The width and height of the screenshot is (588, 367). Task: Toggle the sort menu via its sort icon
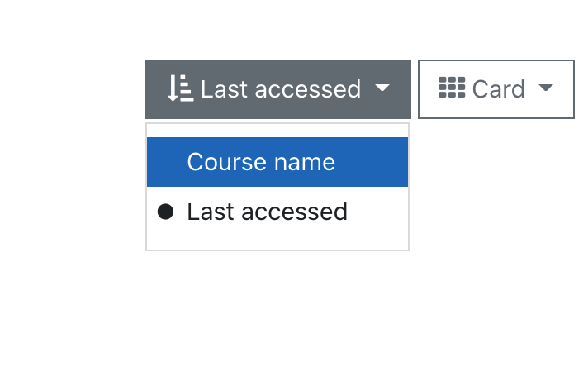pos(180,88)
